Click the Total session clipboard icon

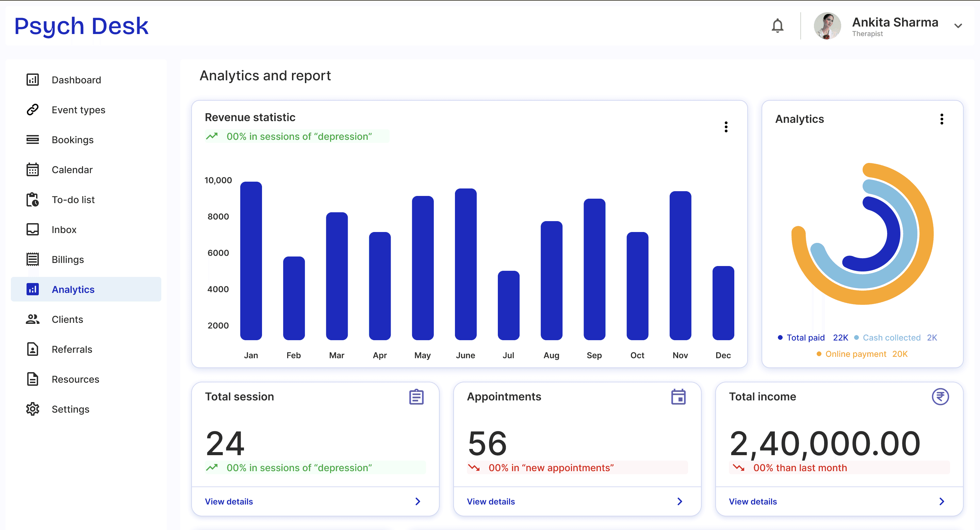point(416,397)
